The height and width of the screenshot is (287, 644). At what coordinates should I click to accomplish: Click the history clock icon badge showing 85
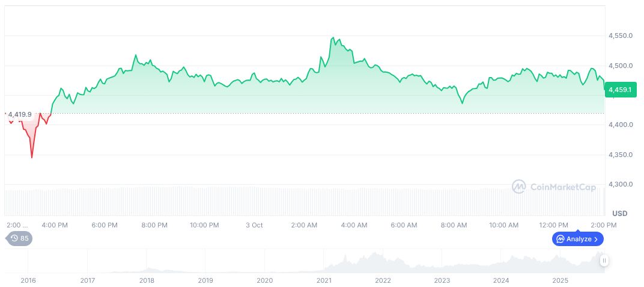pyautogui.click(x=14, y=238)
